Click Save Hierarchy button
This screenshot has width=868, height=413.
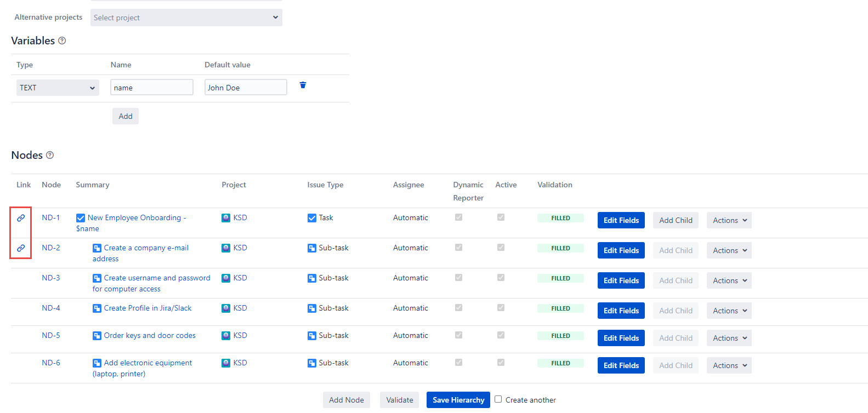(458, 400)
